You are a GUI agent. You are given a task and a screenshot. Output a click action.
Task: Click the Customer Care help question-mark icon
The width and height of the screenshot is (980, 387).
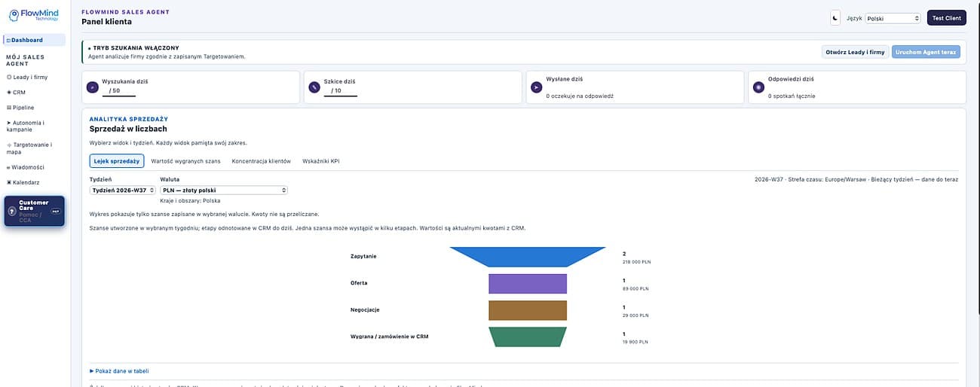[x=12, y=212]
